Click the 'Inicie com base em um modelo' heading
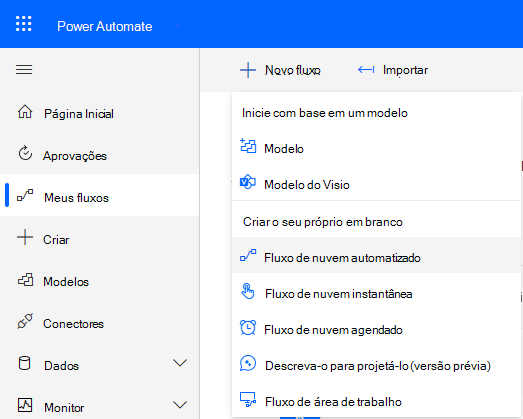The width and height of the screenshot is (523, 419). 325,113
